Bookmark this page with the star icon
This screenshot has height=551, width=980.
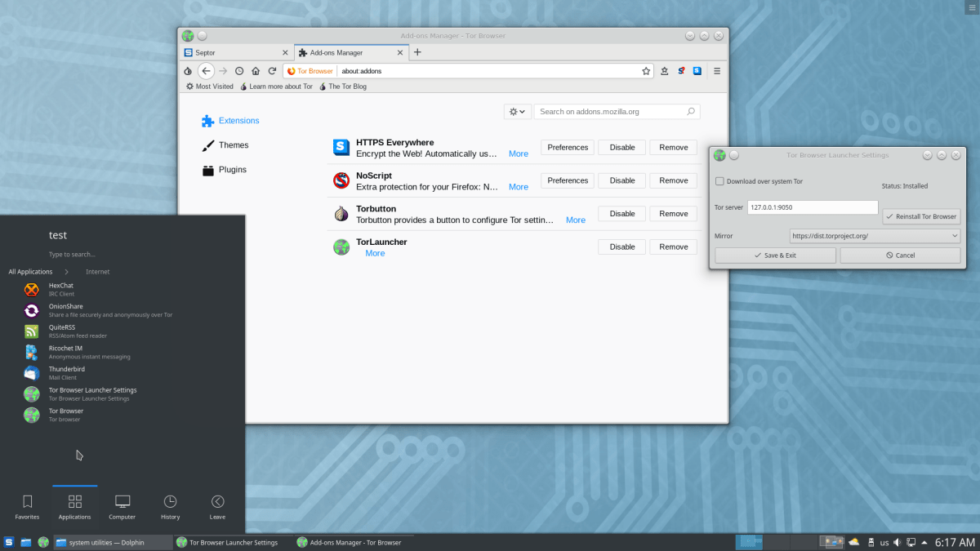coord(646,71)
